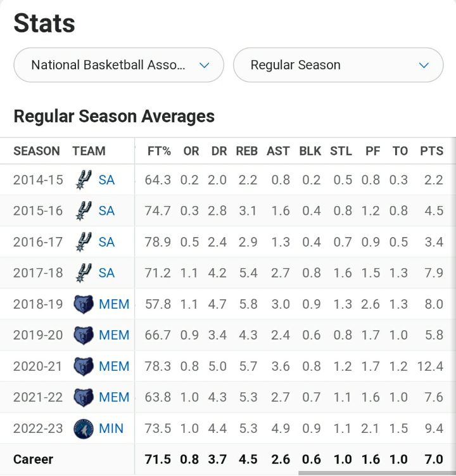The image size is (456, 476).
Task: Open the MEM team link for 2019-20
Action: click(114, 335)
